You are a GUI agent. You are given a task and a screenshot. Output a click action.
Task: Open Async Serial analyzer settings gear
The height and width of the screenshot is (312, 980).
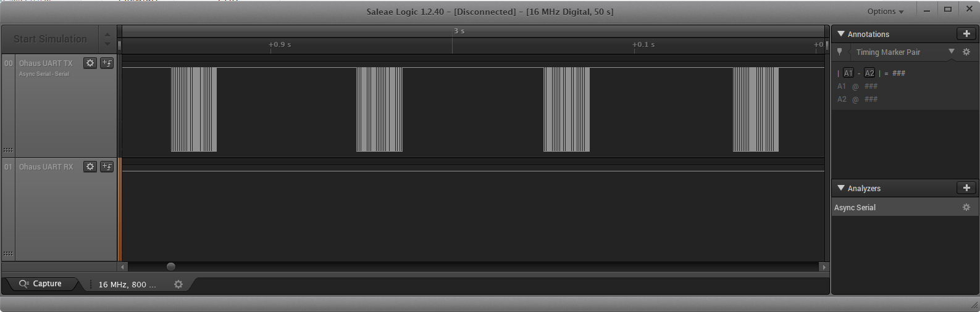966,208
